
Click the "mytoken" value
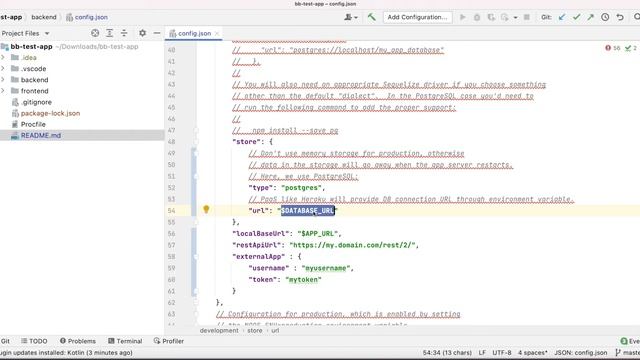click(303, 280)
